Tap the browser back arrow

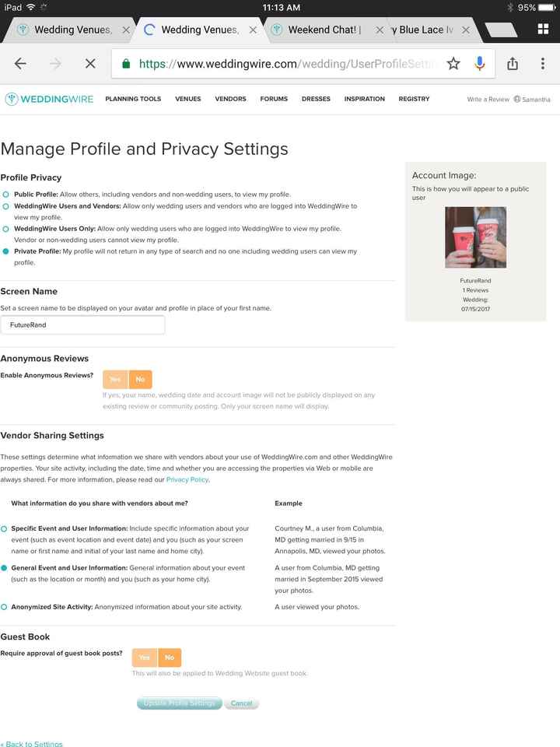coord(20,64)
